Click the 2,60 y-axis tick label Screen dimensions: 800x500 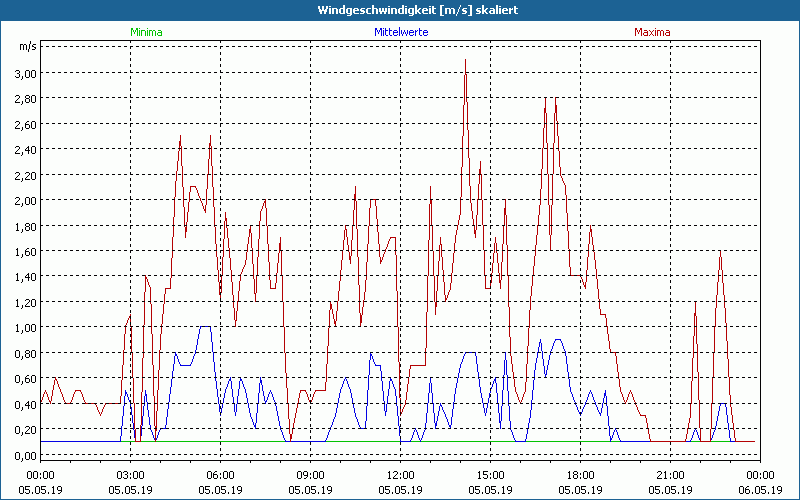pos(24,124)
